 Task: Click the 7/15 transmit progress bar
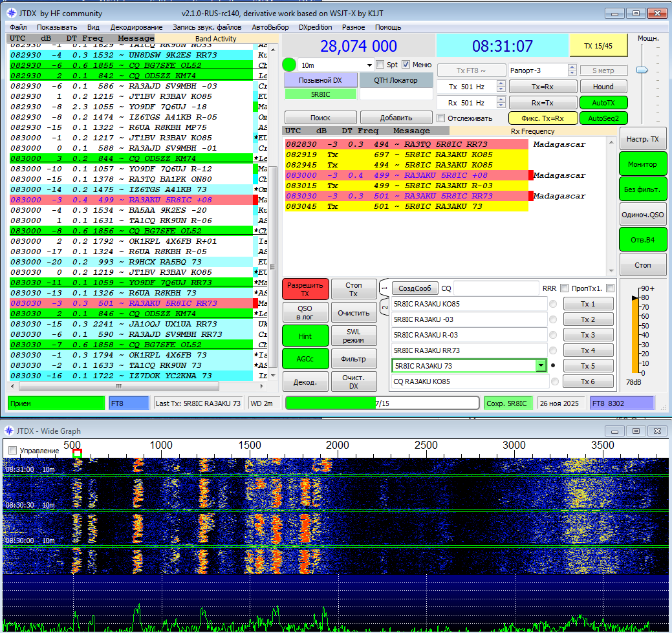(x=382, y=403)
